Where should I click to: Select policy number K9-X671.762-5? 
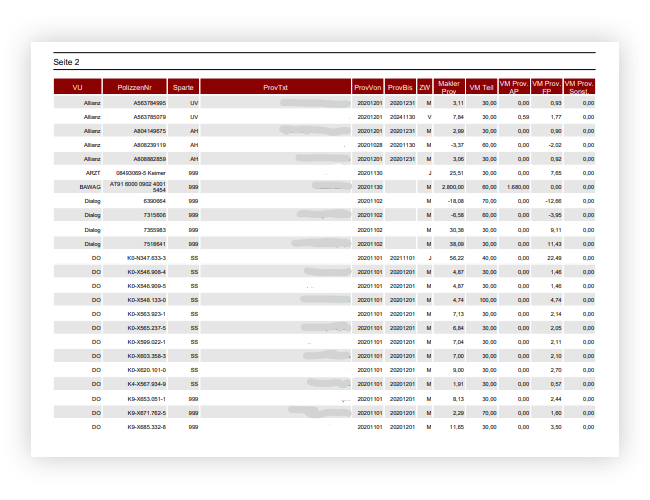click(x=146, y=413)
